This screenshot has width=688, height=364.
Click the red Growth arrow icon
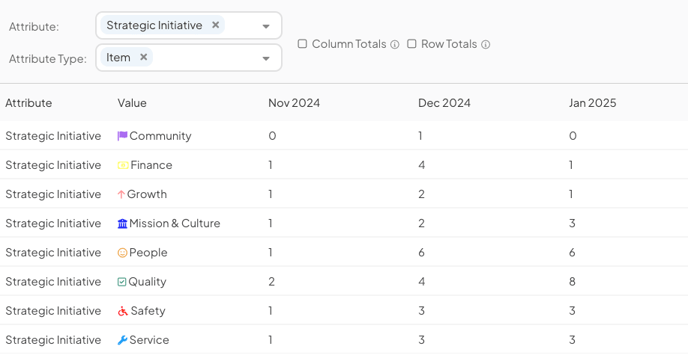click(121, 194)
